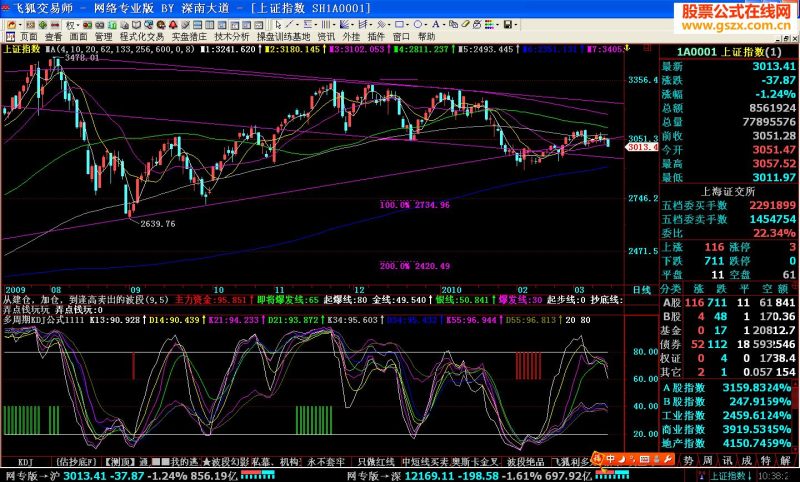Screen dimensions: 800x482
Task: Click the 成 side panel tab
Action: (746, 461)
